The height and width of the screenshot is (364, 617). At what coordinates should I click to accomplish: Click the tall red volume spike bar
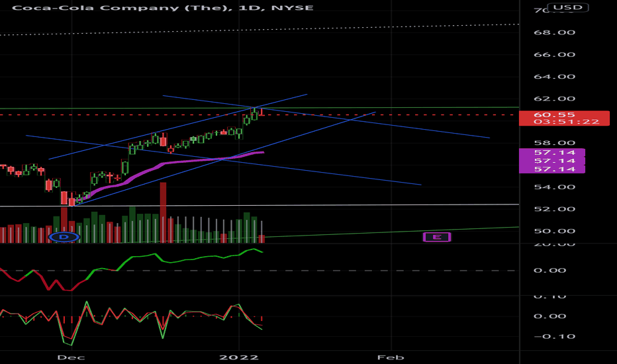click(163, 212)
